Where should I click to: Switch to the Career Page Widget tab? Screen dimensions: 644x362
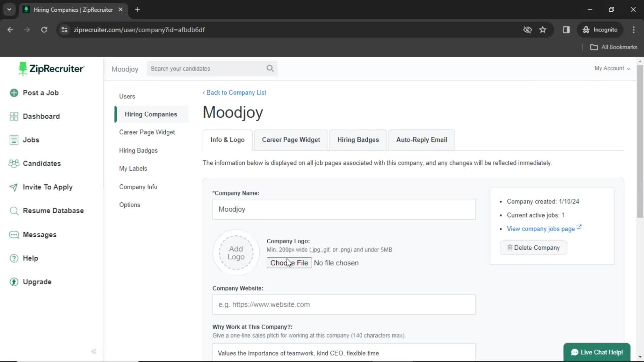click(x=290, y=140)
